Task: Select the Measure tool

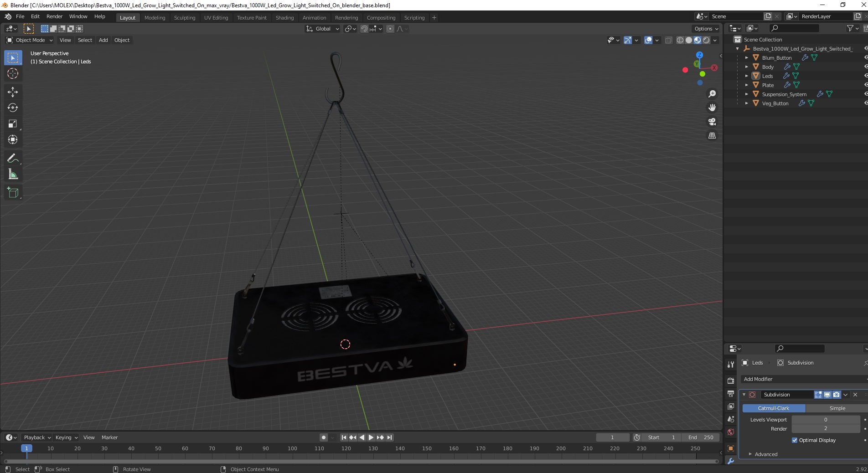Action: click(13, 175)
